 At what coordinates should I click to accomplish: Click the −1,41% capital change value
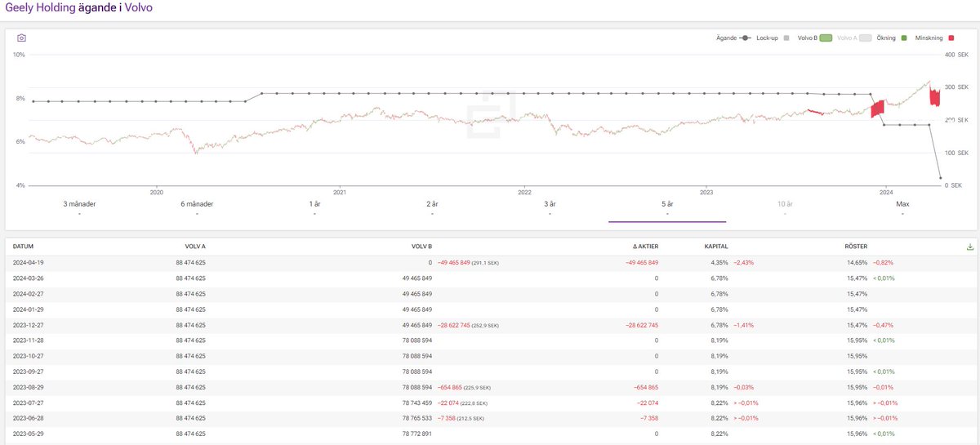(x=744, y=325)
